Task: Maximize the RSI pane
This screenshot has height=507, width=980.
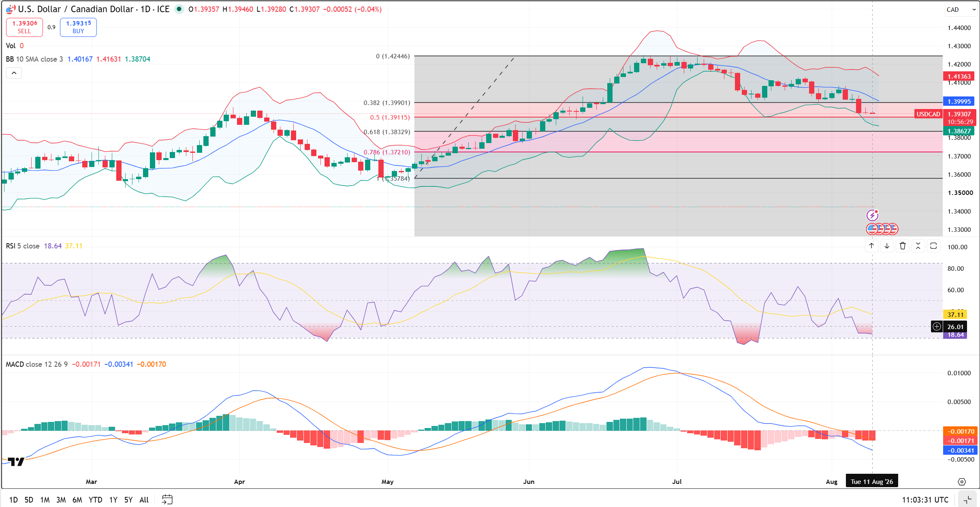Action: pyautogui.click(x=933, y=246)
